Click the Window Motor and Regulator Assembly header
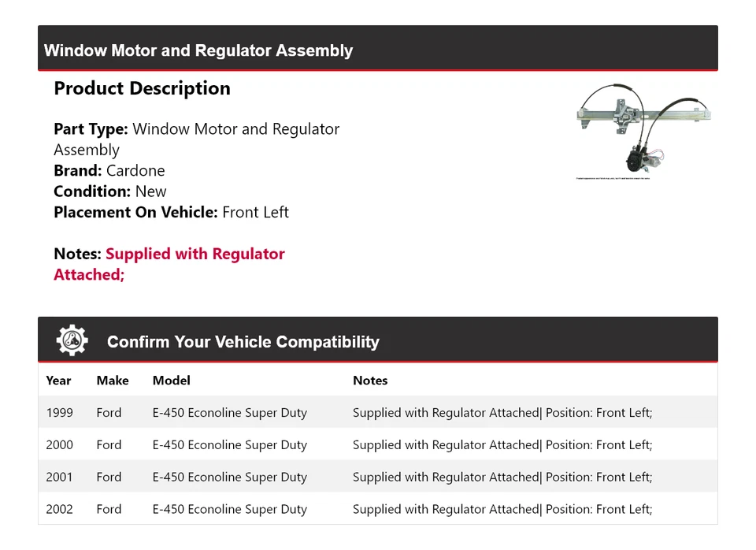This screenshot has height=550, width=756. [198, 50]
